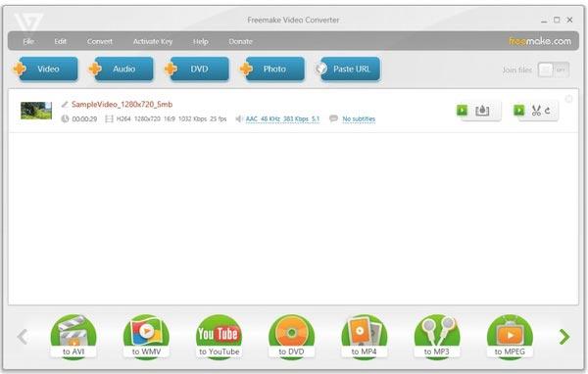The width and height of the screenshot is (588, 374).
Task: Add audio files with the Audio button
Action: coord(124,69)
